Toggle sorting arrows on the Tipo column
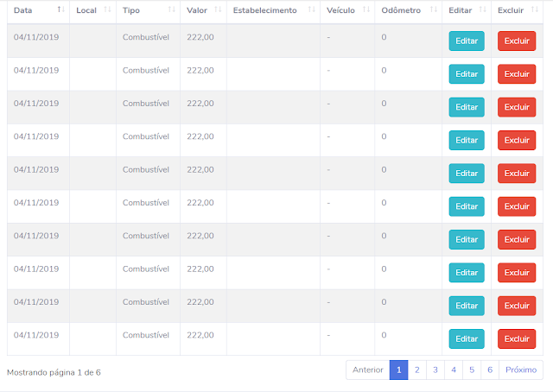This screenshot has height=392, width=553. (x=172, y=9)
